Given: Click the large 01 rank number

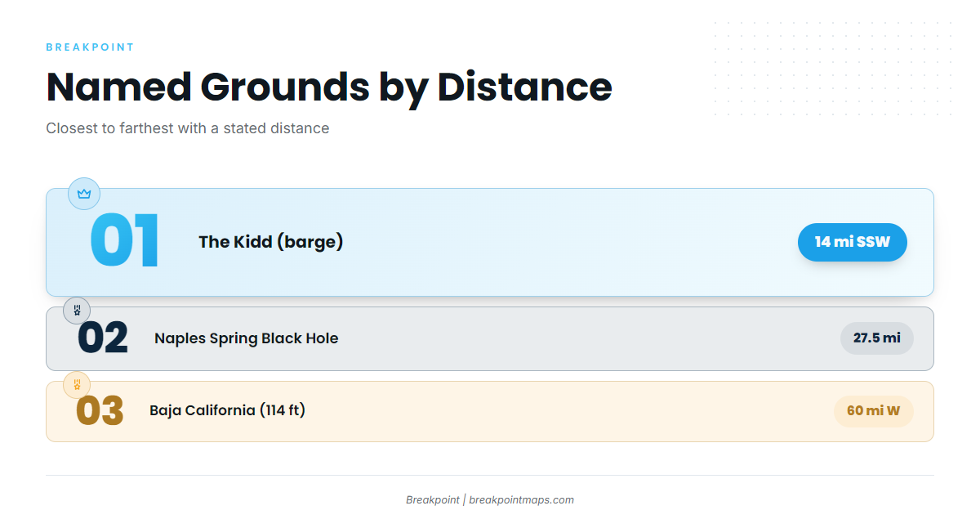Looking at the screenshot, I should pyautogui.click(x=125, y=242).
